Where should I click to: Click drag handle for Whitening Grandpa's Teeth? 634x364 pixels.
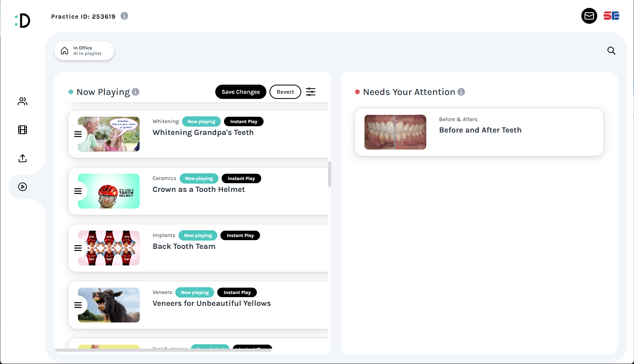pos(78,134)
